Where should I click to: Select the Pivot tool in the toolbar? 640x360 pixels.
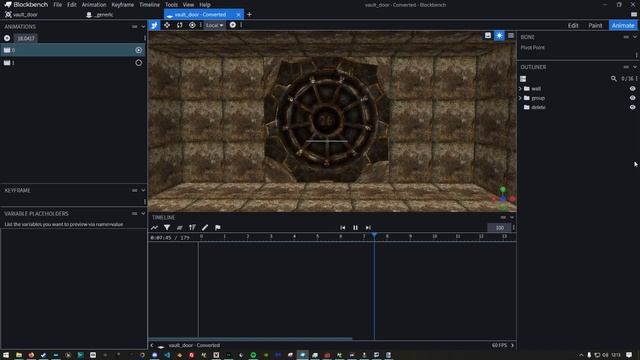click(x=192, y=25)
